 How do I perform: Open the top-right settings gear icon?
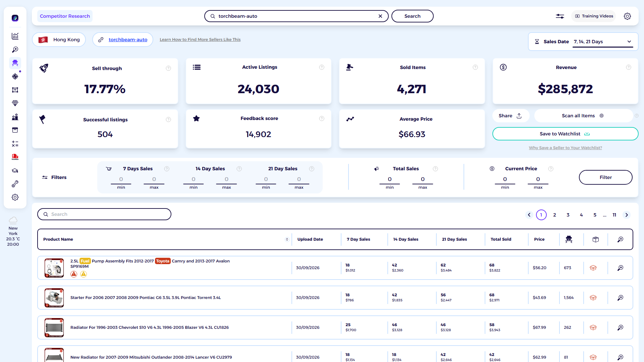pos(627,16)
